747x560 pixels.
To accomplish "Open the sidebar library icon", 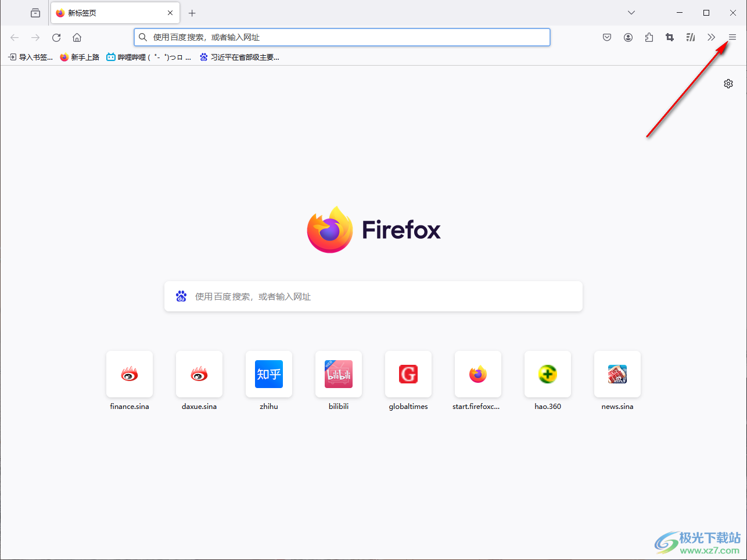I will coord(691,37).
